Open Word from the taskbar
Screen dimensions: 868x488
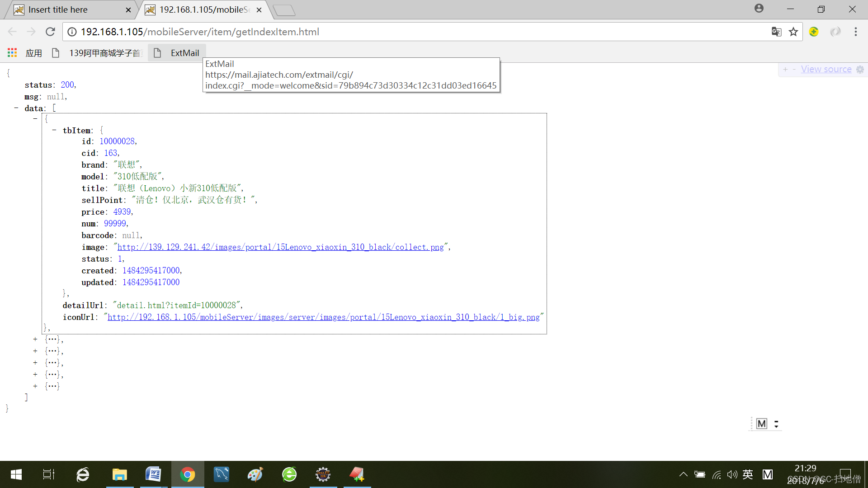click(x=153, y=474)
